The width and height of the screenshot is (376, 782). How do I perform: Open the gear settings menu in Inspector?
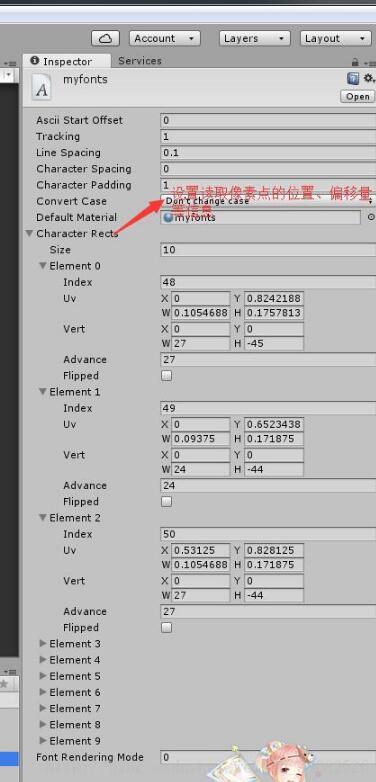(x=369, y=78)
